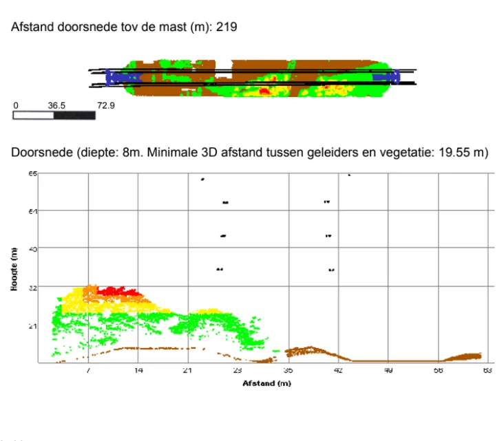Click the left blue mast marker on map
Image resolution: width=504 pixels, height=441 pixels.
tap(123, 78)
